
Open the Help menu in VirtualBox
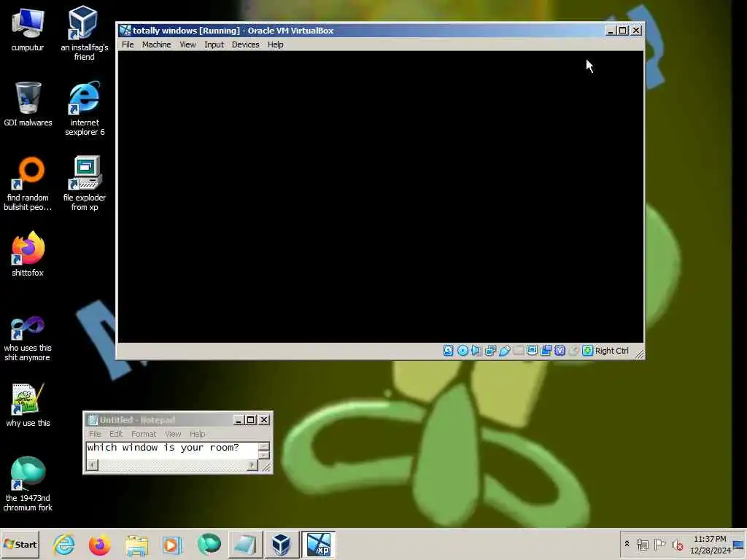[x=275, y=44]
